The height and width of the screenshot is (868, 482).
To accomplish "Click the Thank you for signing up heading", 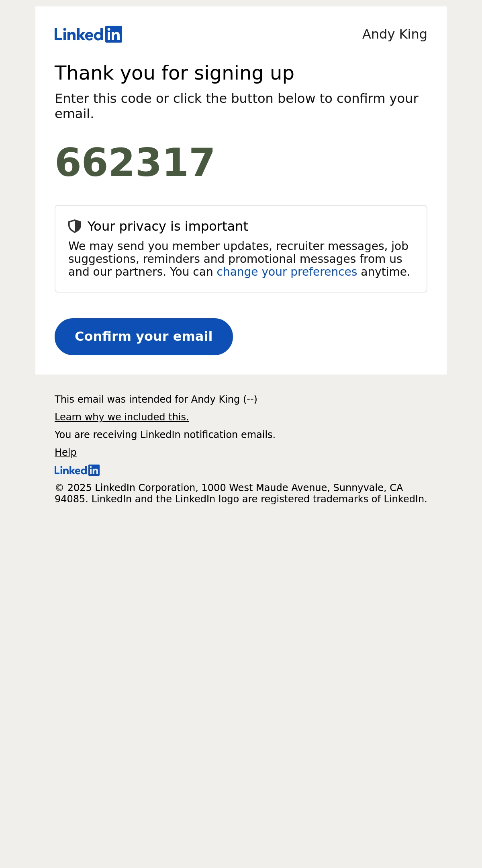I will click(174, 73).
